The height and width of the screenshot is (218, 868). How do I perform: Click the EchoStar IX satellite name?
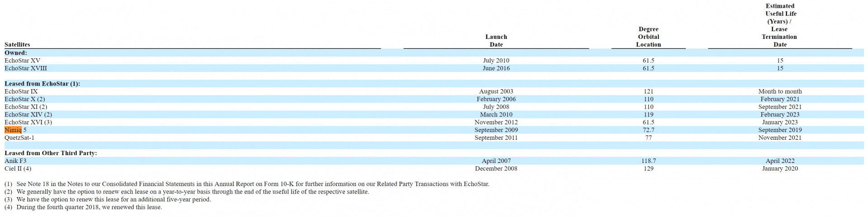pos(21,91)
